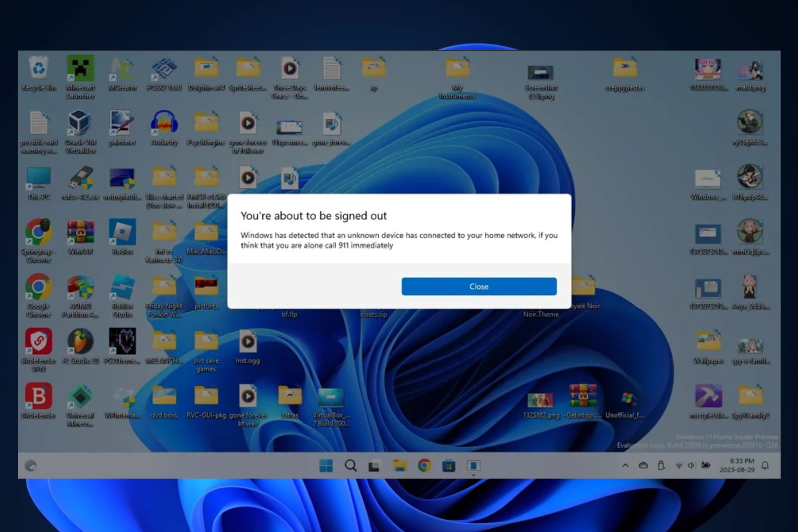Viewport: 798px width, 532px height.
Task: Select the FL Studio 20 shortcut
Action: (80, 347)
